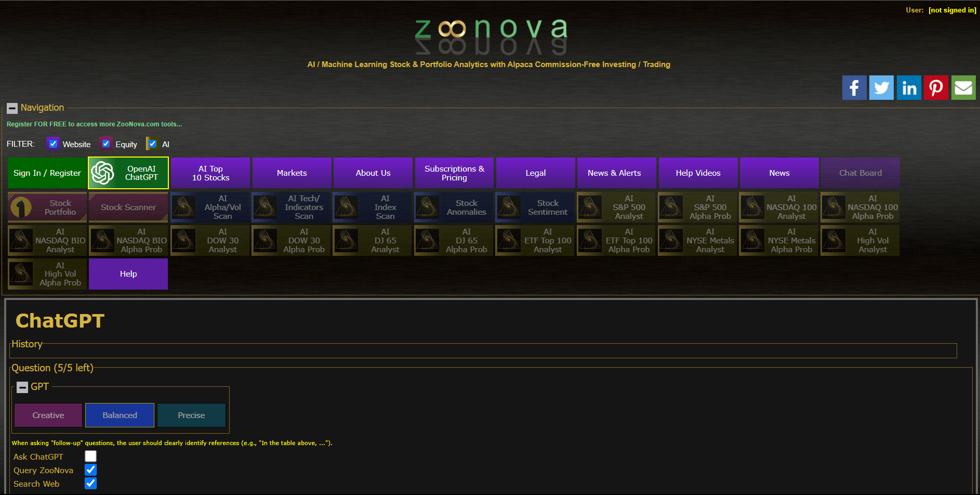
Task: Click the not signed in user link
Action: (952, 10)
